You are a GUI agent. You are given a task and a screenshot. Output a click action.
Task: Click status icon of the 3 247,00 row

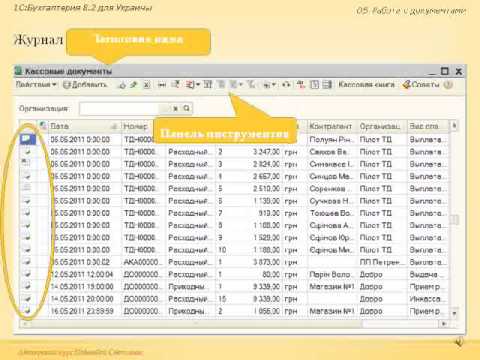[27, 152]
